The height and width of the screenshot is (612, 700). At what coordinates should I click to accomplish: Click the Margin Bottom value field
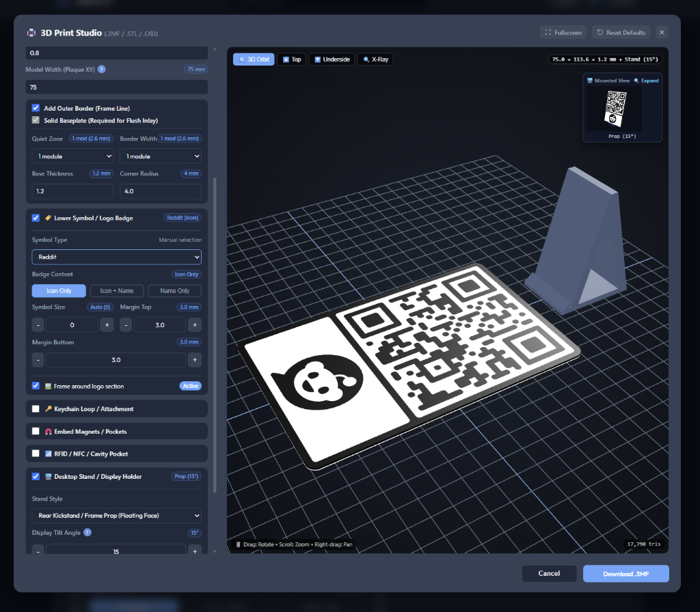(116, 360)
